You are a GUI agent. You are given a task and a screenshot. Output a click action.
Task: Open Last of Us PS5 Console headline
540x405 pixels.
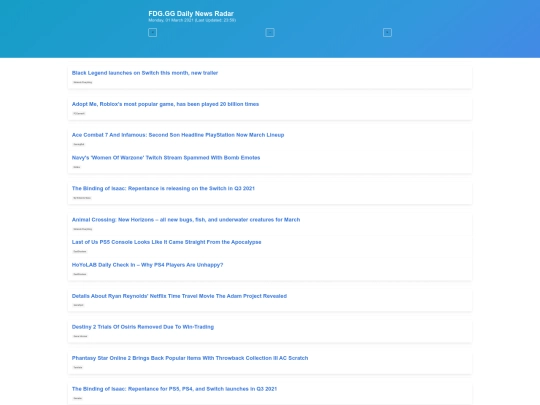click(x=166, y=242)
